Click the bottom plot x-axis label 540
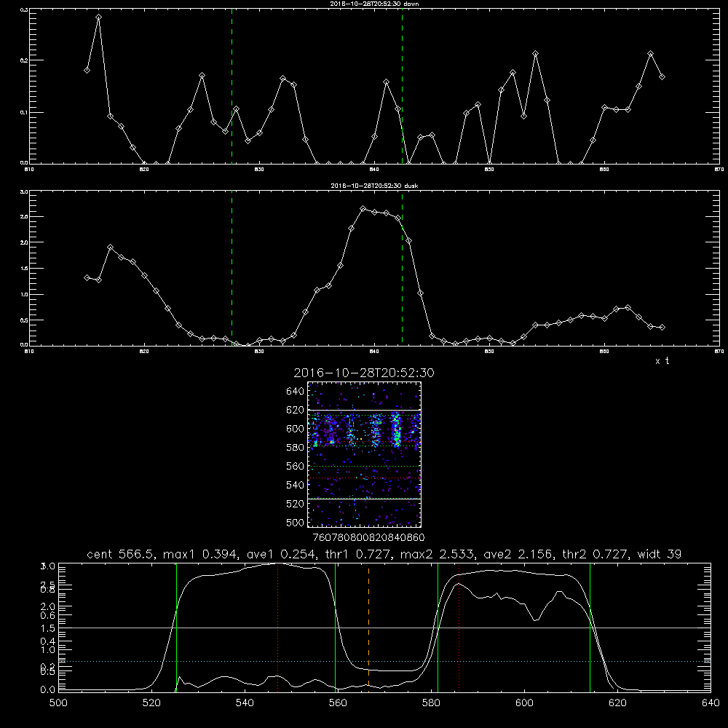This screenshot has width=728, height=728. pos(245,703)
